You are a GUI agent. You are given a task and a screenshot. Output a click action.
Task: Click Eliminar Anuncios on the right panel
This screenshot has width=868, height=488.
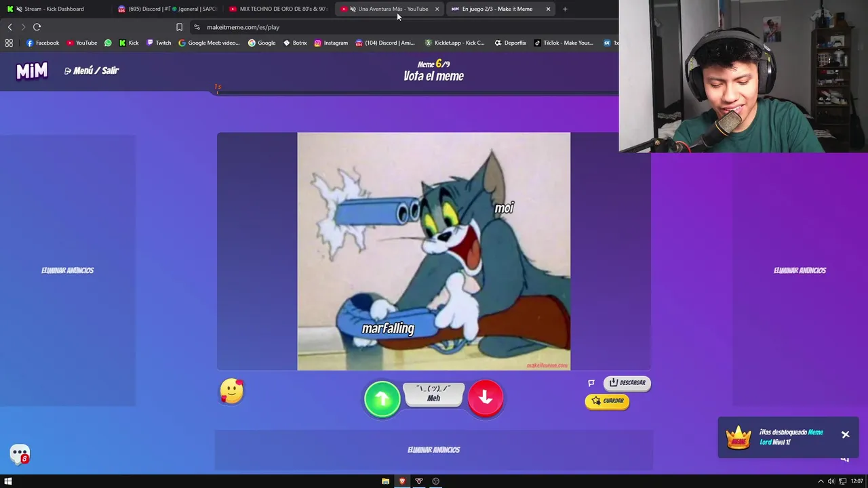tap(800, 270)
